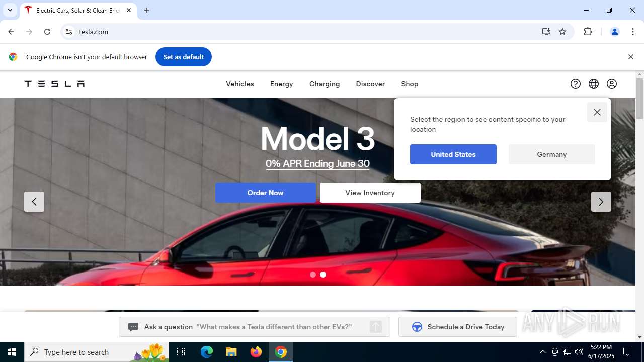Screen dimensions: 644x362
Task: Focus the Ask a question input
Action: (255, 327)
